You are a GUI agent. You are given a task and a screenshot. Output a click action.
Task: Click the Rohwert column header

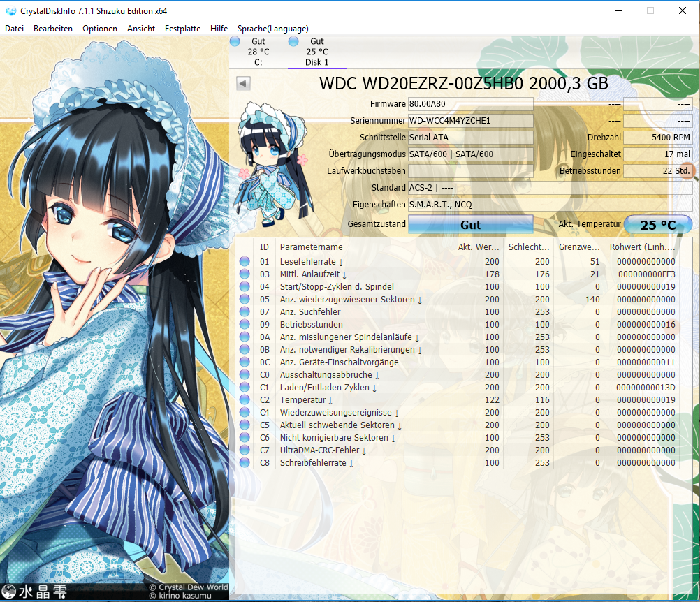click(x=642, y=247)
